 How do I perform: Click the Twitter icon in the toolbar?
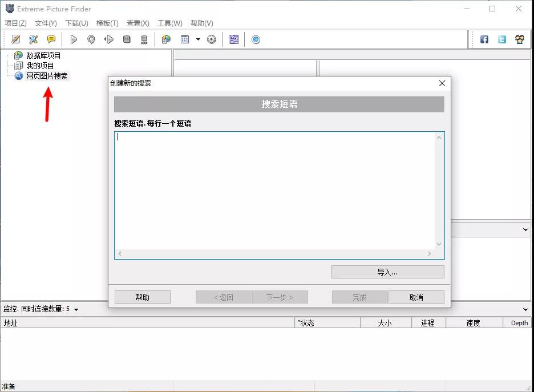coord(502,39)
